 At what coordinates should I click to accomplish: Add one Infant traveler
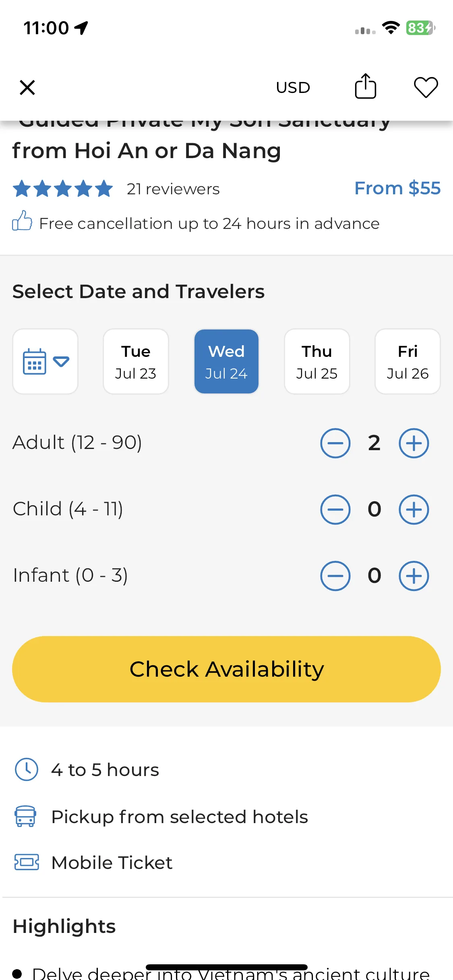[414, 576]
